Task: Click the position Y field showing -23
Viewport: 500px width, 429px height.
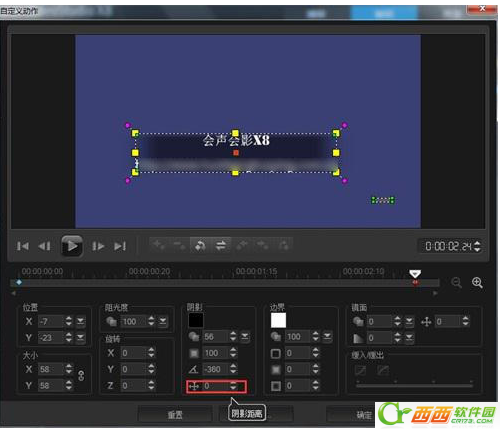Action: click(x=51, y=338)
